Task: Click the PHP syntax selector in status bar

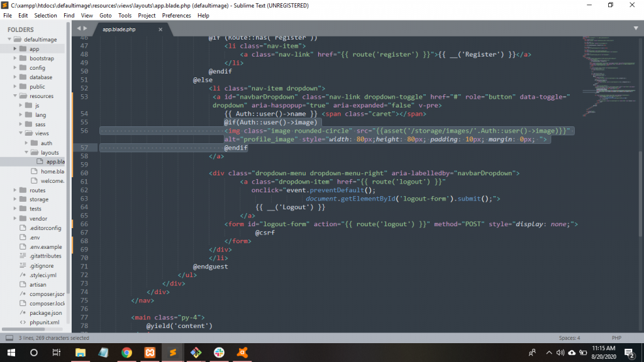Action: (x=616, y=338)
